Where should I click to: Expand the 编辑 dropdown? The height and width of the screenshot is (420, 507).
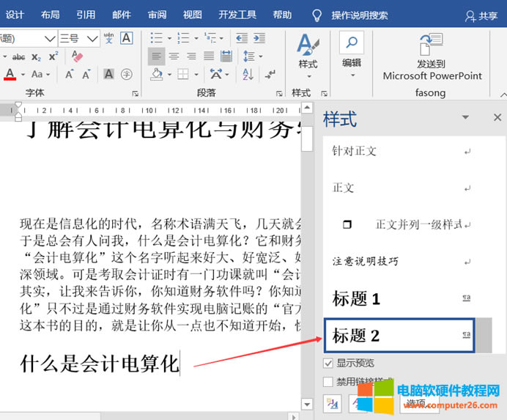coord(352,63)
